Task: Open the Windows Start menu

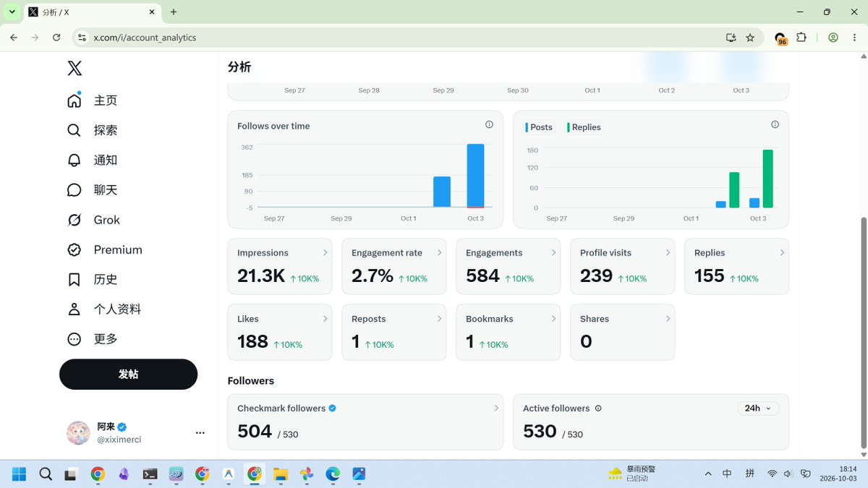Action: click(20, 474)
